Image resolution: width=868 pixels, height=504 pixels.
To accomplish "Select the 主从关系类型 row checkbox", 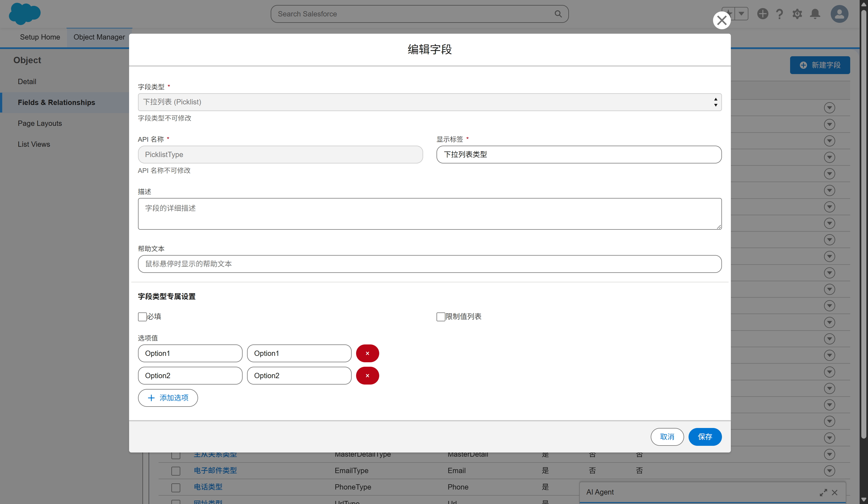I will click(176, 455).
